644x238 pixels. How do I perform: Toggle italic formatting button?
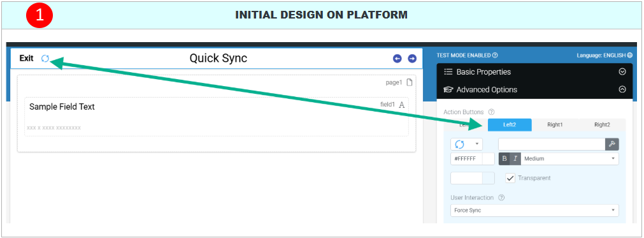pyautogui.click(x=515, y=159)
